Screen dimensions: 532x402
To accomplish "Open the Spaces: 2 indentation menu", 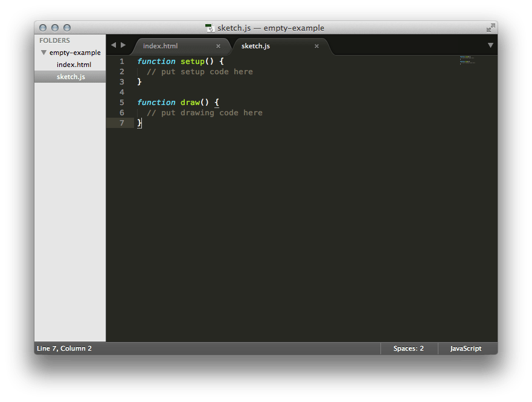I will (408, 348).
